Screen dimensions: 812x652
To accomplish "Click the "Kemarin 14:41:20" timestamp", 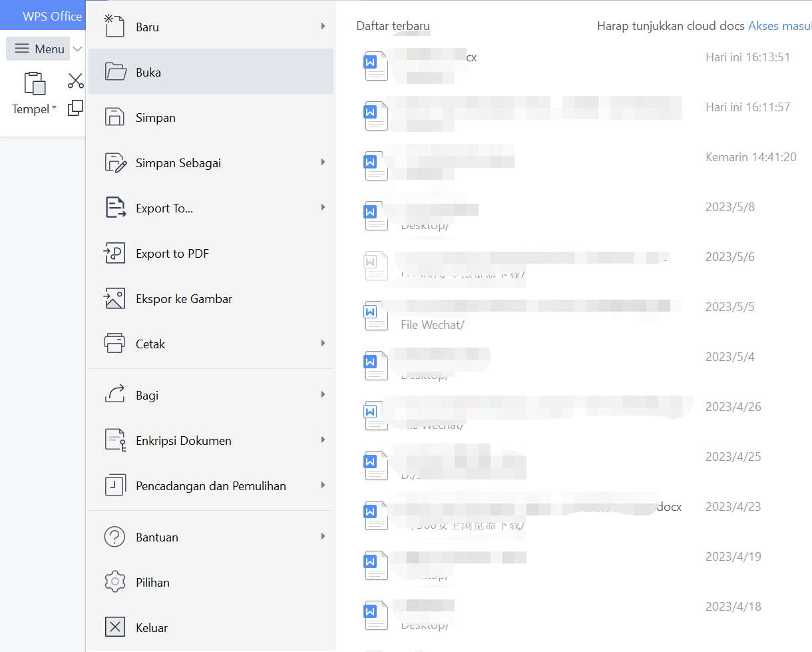I will [x=751, y=157].
